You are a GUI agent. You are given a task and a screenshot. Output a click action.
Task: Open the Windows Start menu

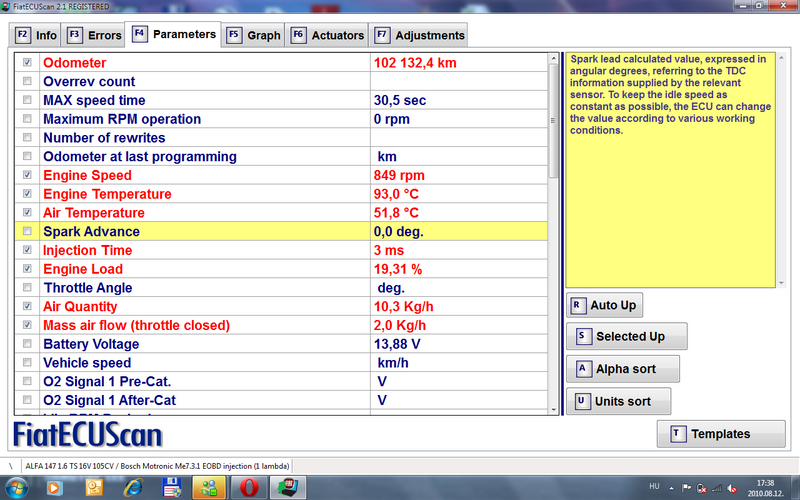pos(17,488)
